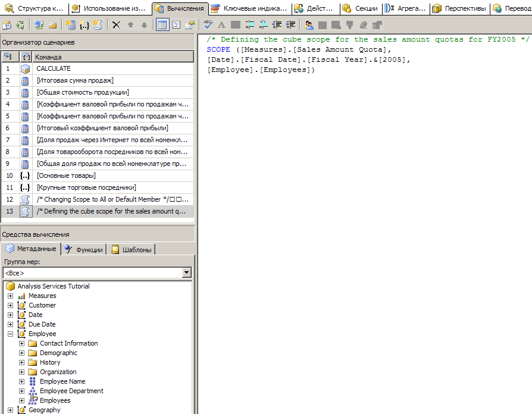Select [Итоговый коэффициент валовой прибыли] row
This screenshot has height=414, width=532.
(x=98, y=128)
